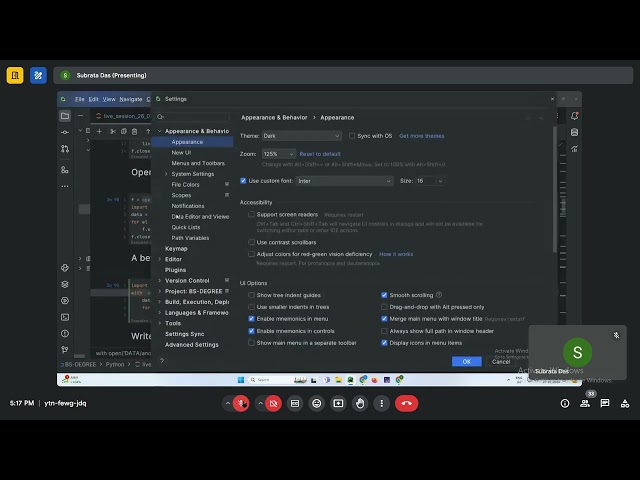Open the Project folder tool window in IDE
The width and height of the screenshot is (640, 480).
pyautogui.click(x=65, y=116)
